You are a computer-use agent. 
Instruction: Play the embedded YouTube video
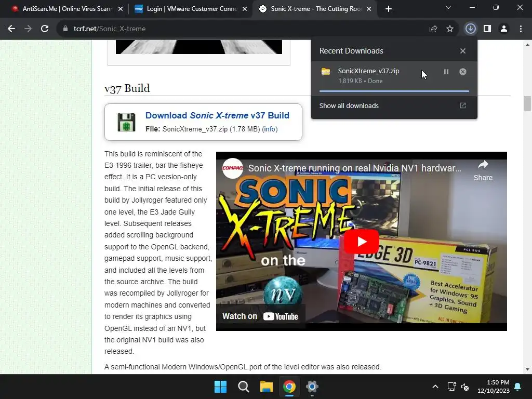362,241
